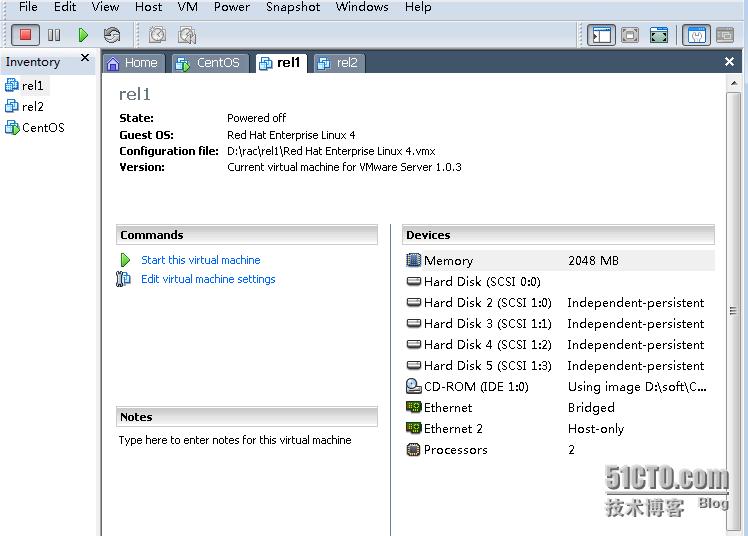Screen dimensions: 748x536
Task: Click the Host-only value for Ethernet 2
Action: (596, 429)
